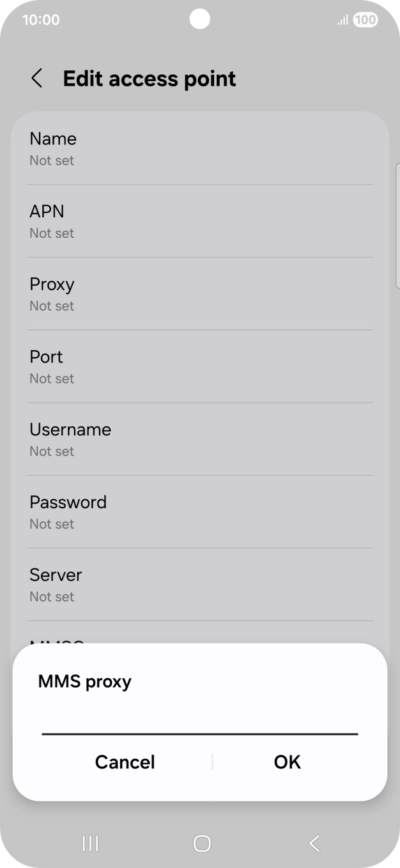Viewport: 400px width, 868px height.
Task: Confirm the MMS proxy dialog with OK
Action: click(x=286, y=761)
